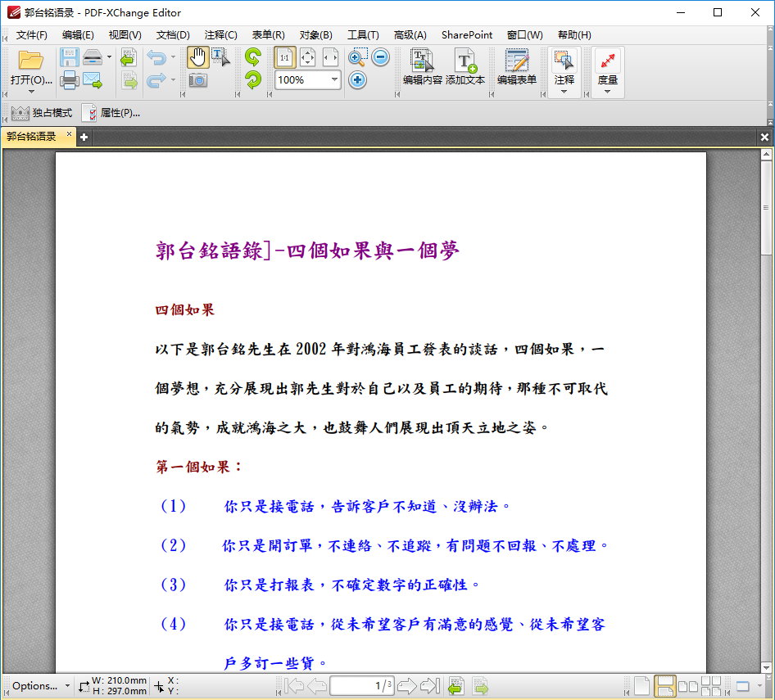Image resolution: width=775 pixels, height=700 pixels.
Task: Open the Comments (注释(C)) menu in the menu bar
Action: (221, 35)
